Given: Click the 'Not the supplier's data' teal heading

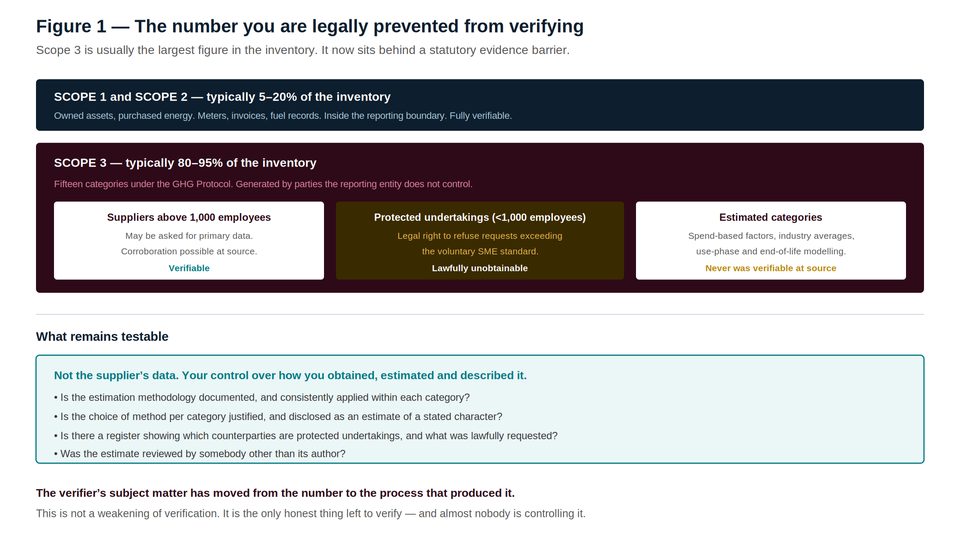Looking at the screenshot, I should (x=290, y=375).
